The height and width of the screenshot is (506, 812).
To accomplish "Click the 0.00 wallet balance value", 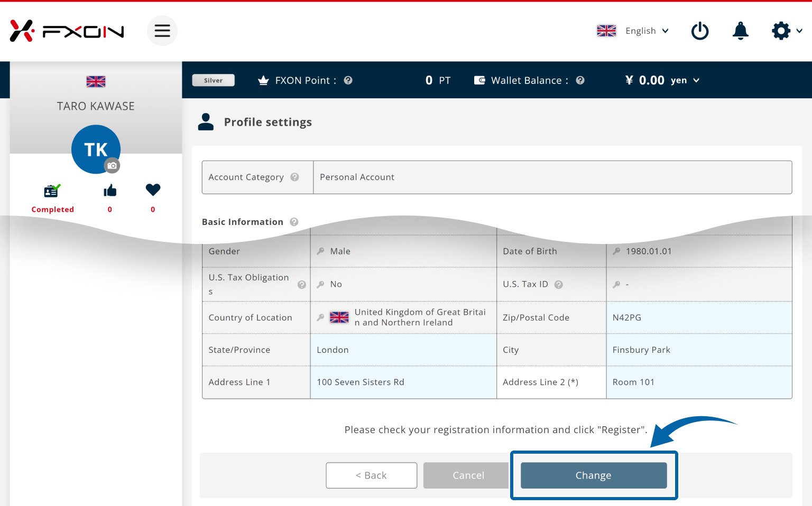I will click(x=652, y=80).
